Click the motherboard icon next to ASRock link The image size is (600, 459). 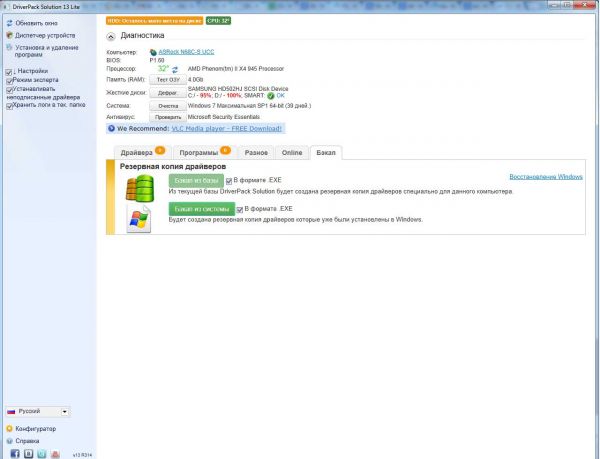point(153,52)
